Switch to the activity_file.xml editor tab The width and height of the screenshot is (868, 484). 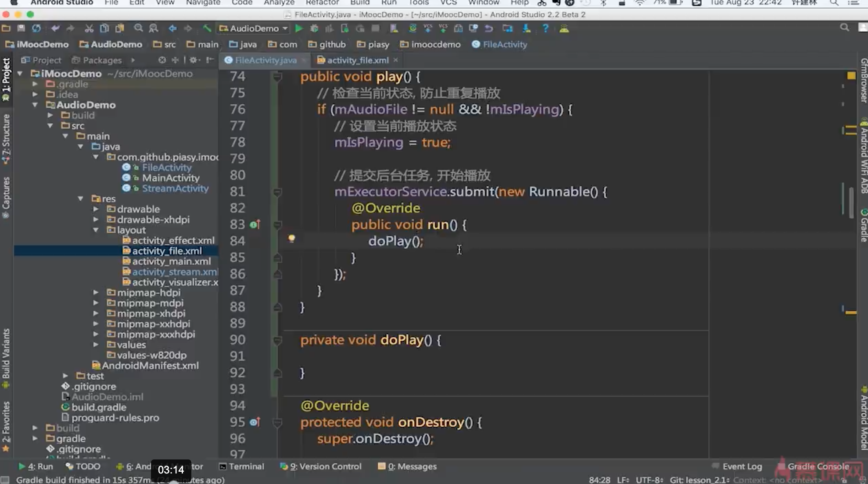click(x=357, y=60)
